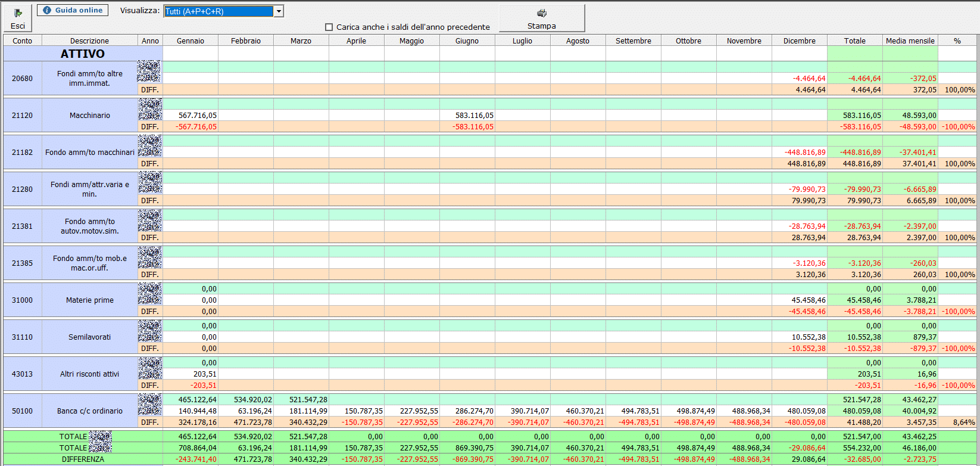Click the Anno icon beside first TOTALE row

coord(100,437)
